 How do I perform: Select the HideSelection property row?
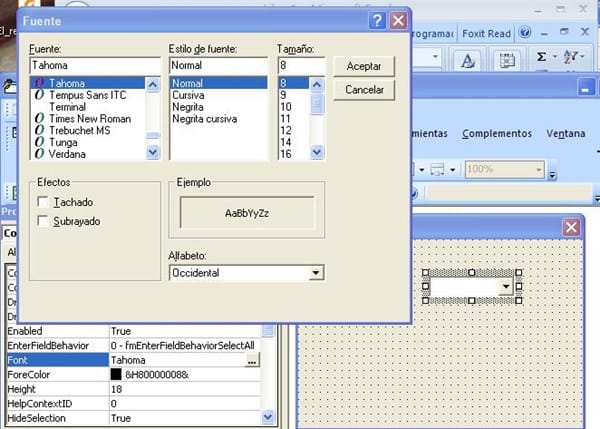(x=133, y=418)
